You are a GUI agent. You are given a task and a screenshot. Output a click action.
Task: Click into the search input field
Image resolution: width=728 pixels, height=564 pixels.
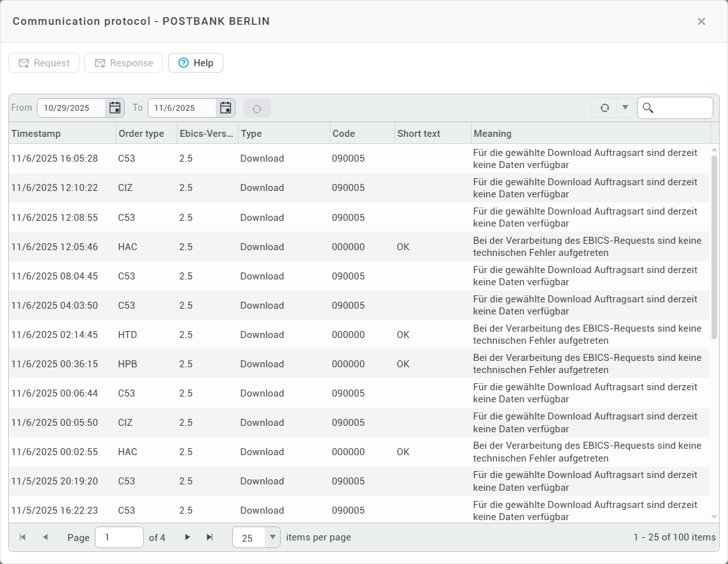pos(682,108)
